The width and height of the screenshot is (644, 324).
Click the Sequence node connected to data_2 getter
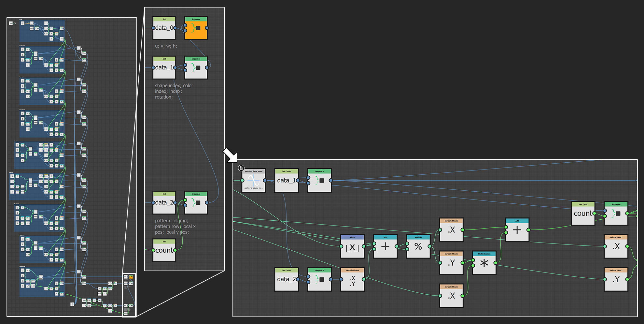pyautogui.click(x=319, y=280)
